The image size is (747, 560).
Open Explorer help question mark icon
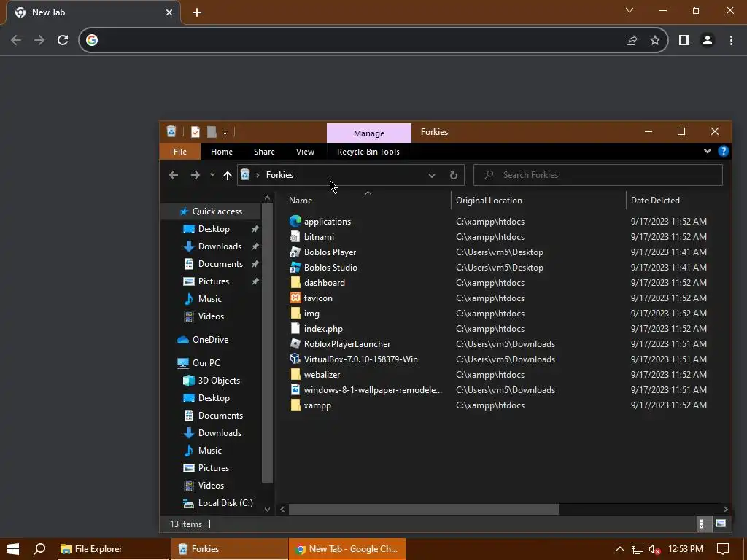tap(723, 152)
